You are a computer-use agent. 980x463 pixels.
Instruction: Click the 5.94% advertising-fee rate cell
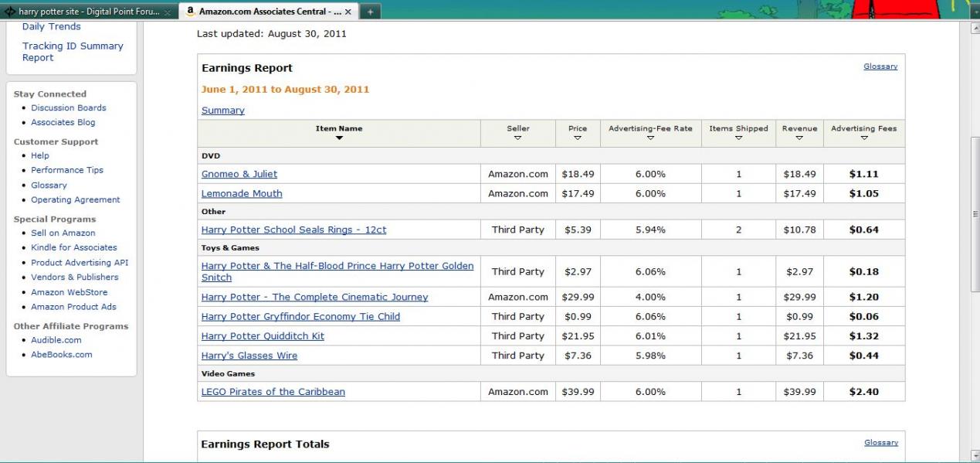pyautogui.click(x=650, y=230)
